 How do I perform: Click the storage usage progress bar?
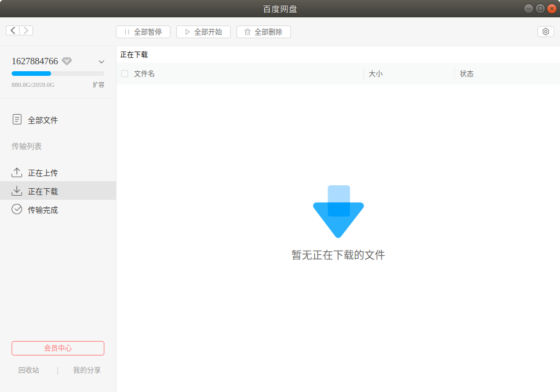click(58, 74)
